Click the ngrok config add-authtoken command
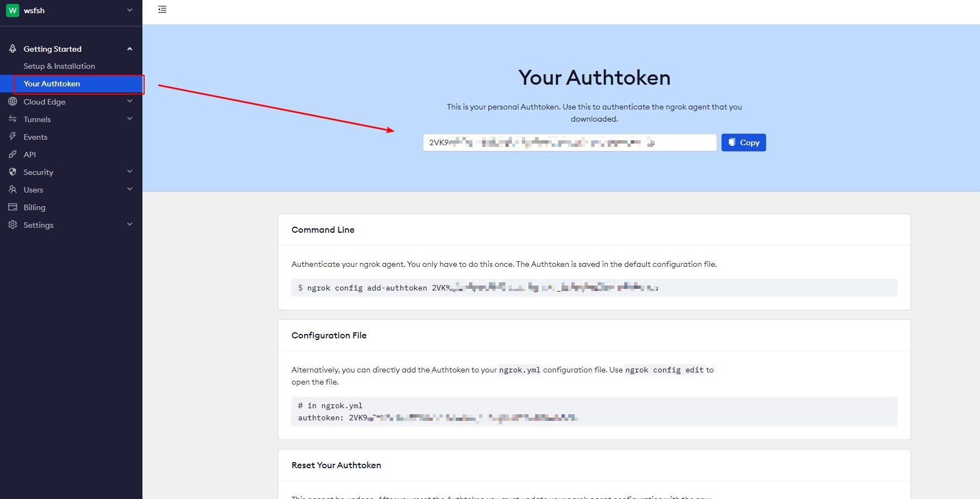 click(x=594, y=288)
